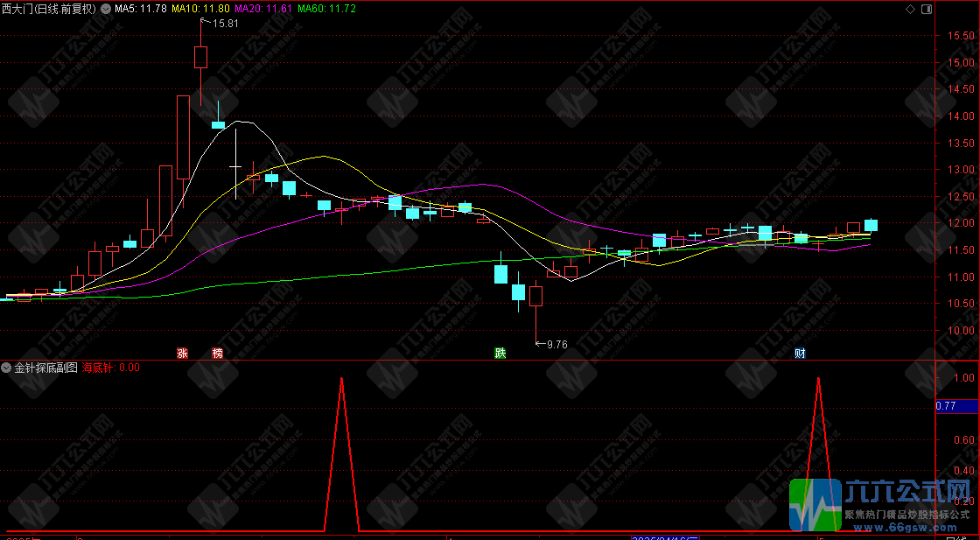Expand the main chart indicator dropdown arrow
The width and height of the screenshot is (980, 540).
(107, 9)
